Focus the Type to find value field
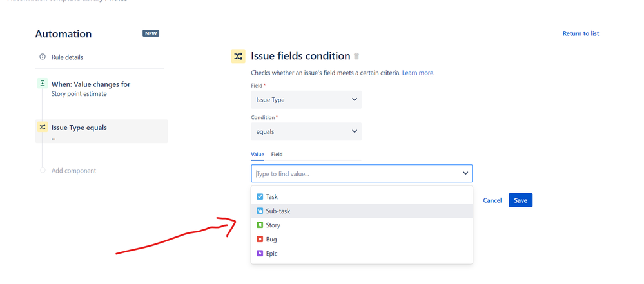The width and height of the screenshot is (644, 284). (355, 173)
